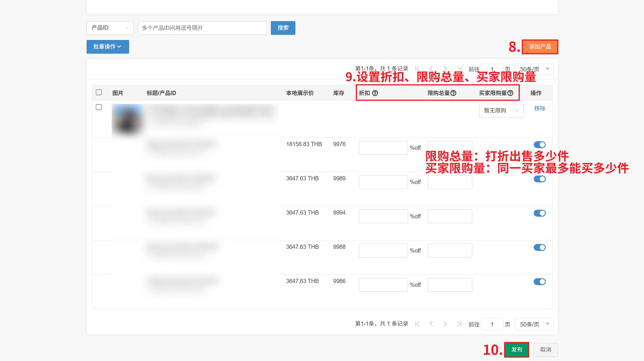Jump to first page in bottom pagination

tap(418, 324)
